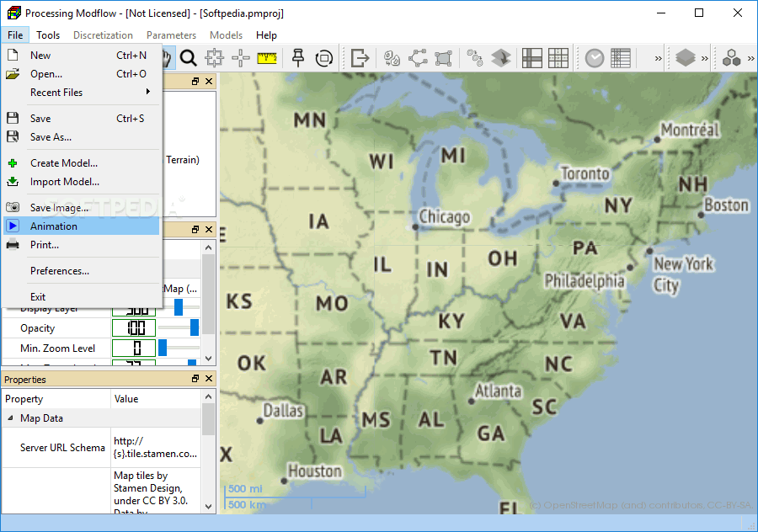Viewport: 758px width, 532px height.
Task: Click the Opacity slider handle
Action: 195,327
